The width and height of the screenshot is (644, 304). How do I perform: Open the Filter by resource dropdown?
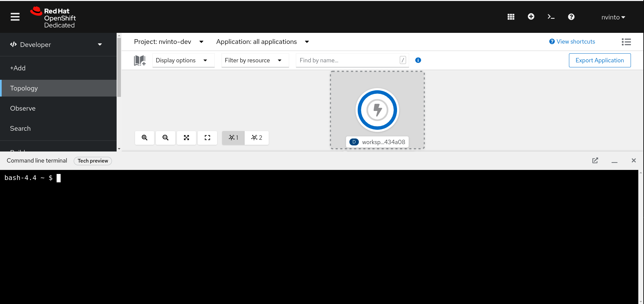pyautogui.click(x=255, y=60)
